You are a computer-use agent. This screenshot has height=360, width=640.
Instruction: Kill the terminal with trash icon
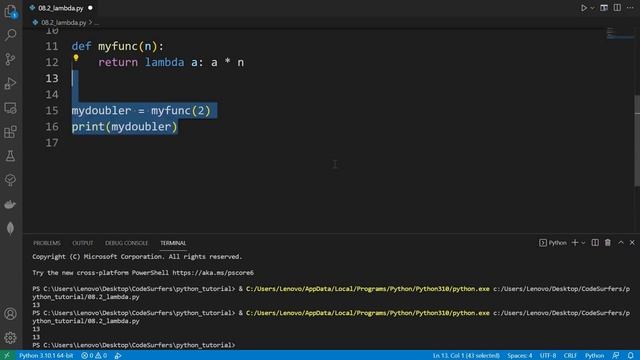[608, 242]
